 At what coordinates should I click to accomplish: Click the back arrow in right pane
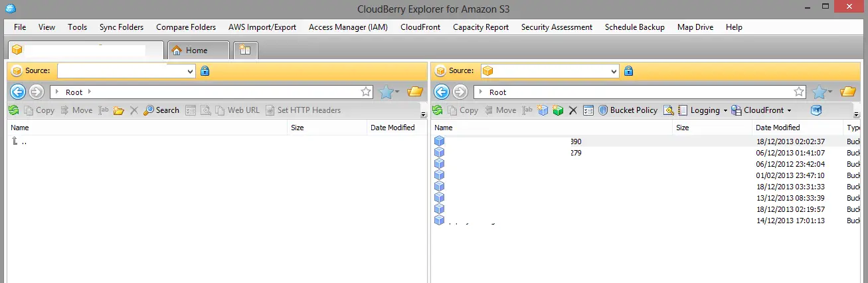tap(442, 92)
